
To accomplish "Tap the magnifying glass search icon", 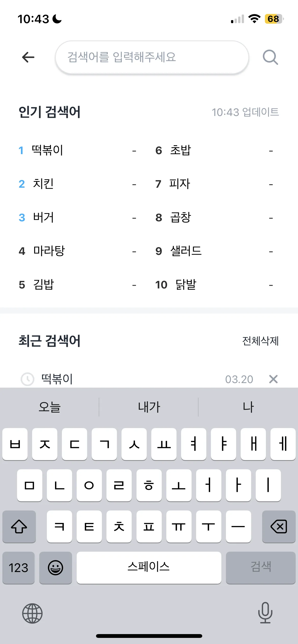I will tap(270, 57).
